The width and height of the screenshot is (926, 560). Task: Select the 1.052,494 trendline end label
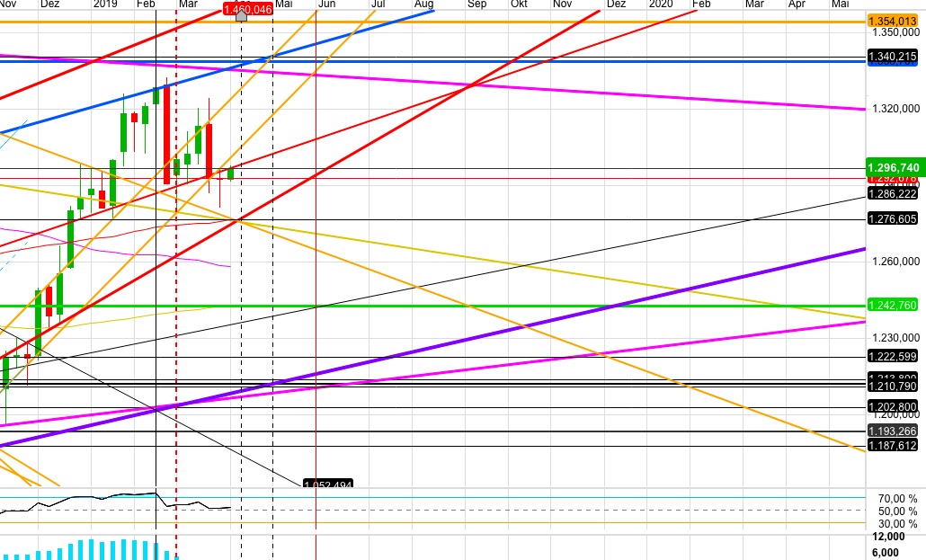pos(328,484)
